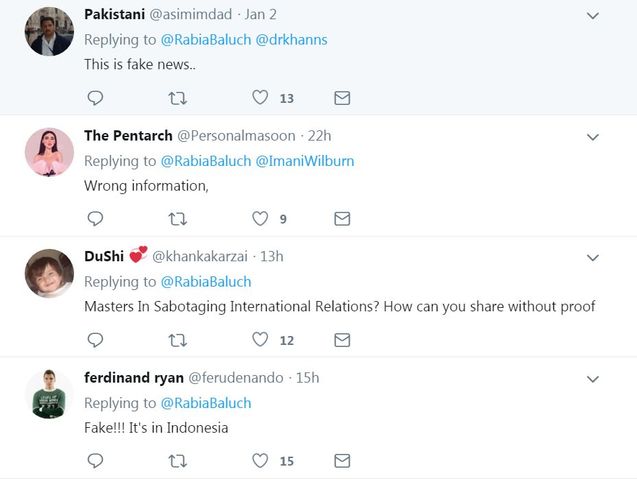Retweet the 'Wrong information,' tweet
Screen dimensions: 637x480
(178, 218)
